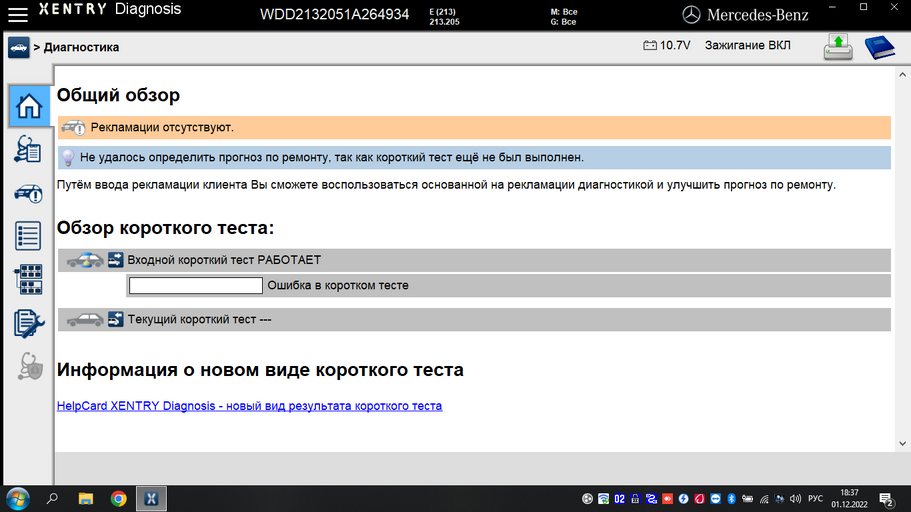The height and width of the screenshot is (512, 911).
Task: Switch the РУС input language indicator
Action: click(816, 499)
